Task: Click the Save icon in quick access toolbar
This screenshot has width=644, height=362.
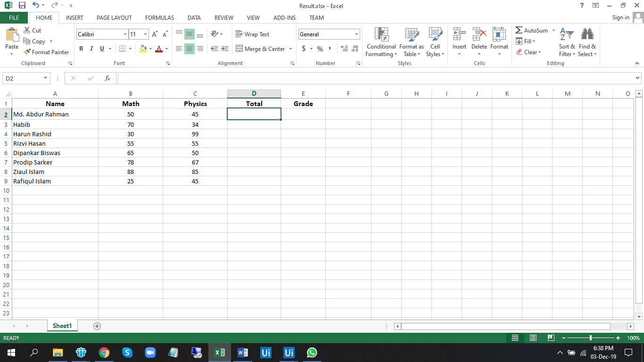Action: coord(22,6)
